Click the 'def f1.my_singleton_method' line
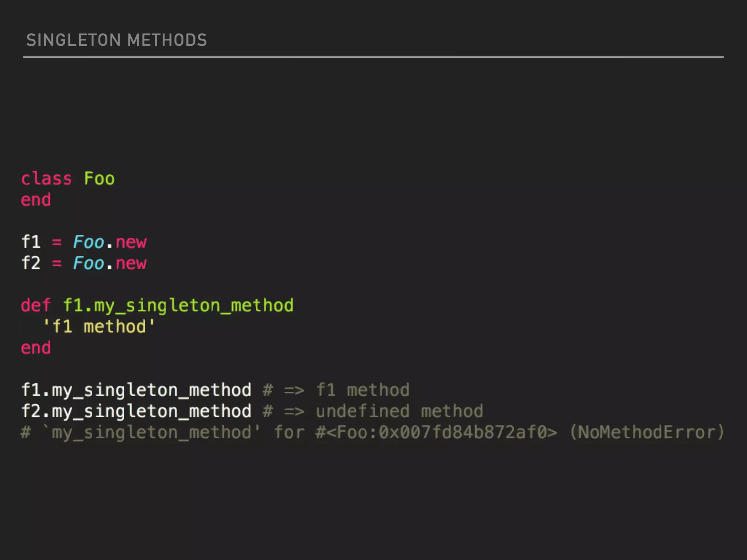Screen dimensions: 747x560 157,306
